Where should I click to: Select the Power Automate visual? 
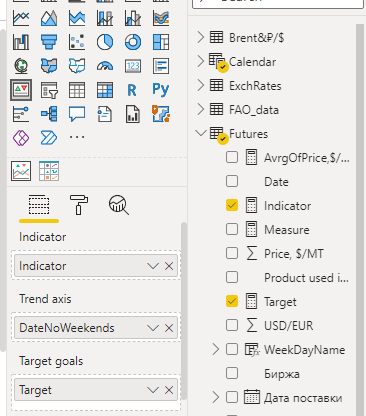pos(49,138)
